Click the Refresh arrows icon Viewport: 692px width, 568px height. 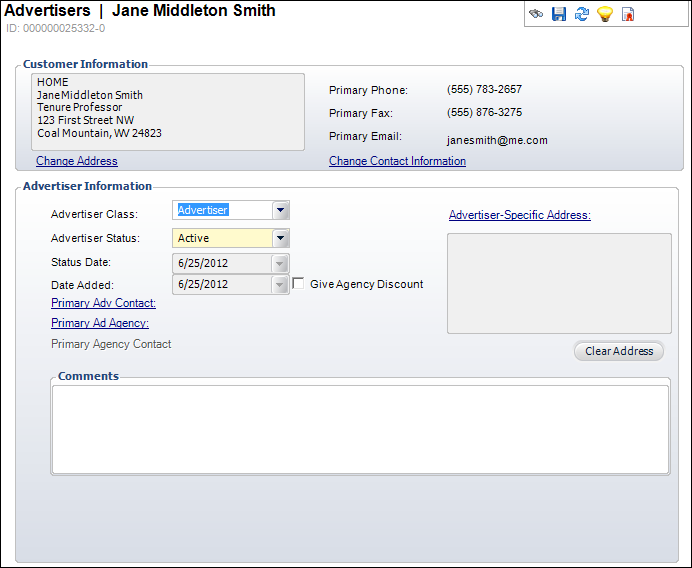coord(582,14)
